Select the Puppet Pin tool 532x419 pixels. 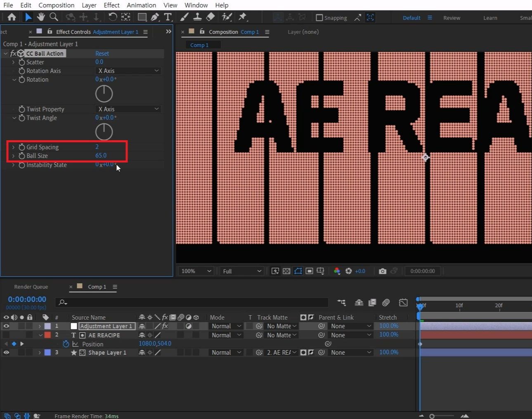[x=242, y=17]
